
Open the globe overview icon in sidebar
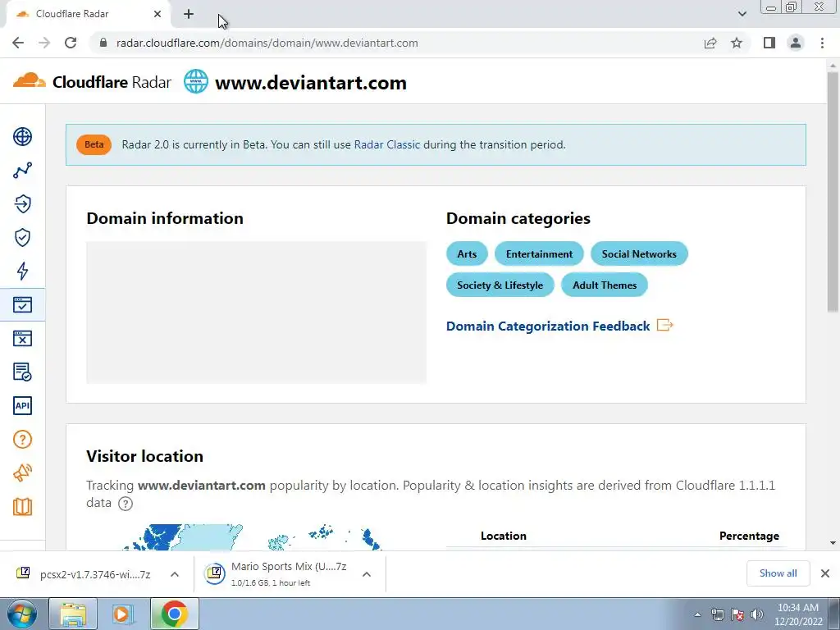tap(22, 137)
